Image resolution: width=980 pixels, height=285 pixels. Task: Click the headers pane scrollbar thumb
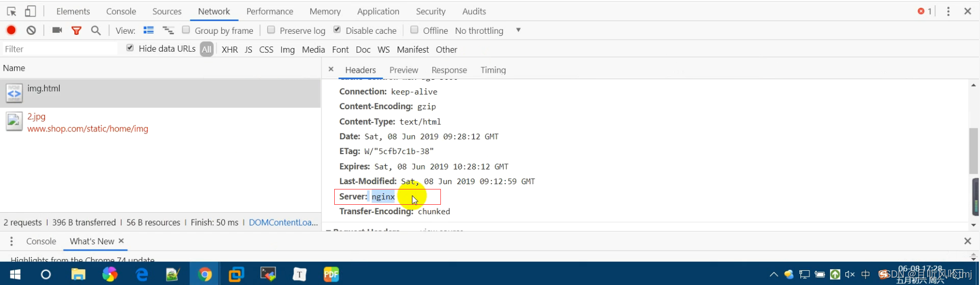coord(974,150)
